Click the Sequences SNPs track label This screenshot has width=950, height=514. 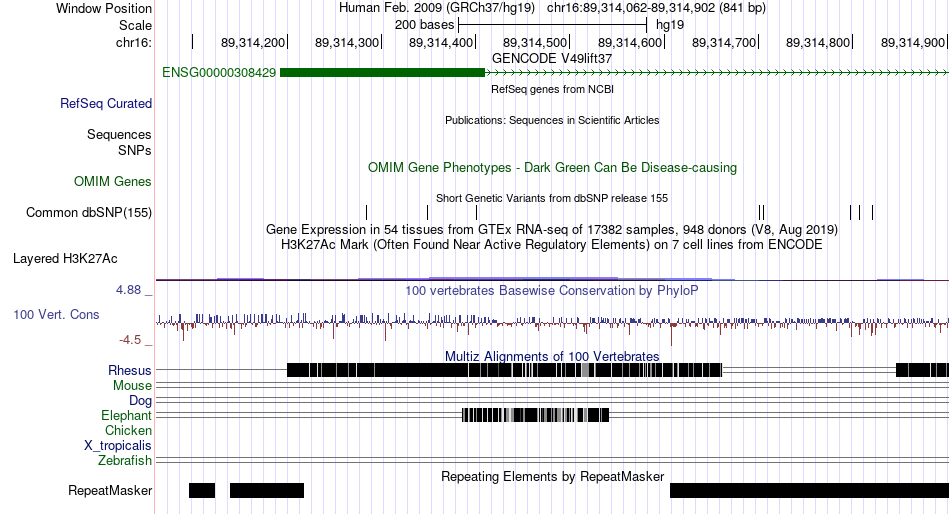click(119, 142)
